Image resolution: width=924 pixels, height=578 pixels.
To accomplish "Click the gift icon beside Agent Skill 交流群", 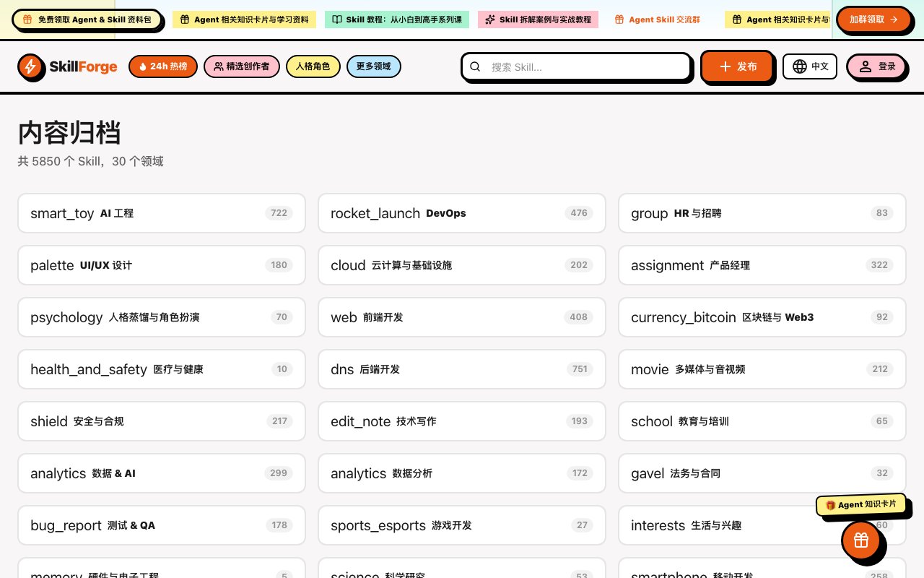I will tap(619, 20).
